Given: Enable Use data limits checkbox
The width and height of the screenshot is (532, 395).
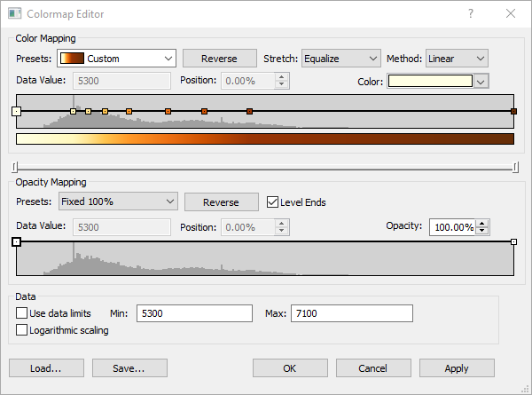Looking at the screenshot, I should point(22,313).
